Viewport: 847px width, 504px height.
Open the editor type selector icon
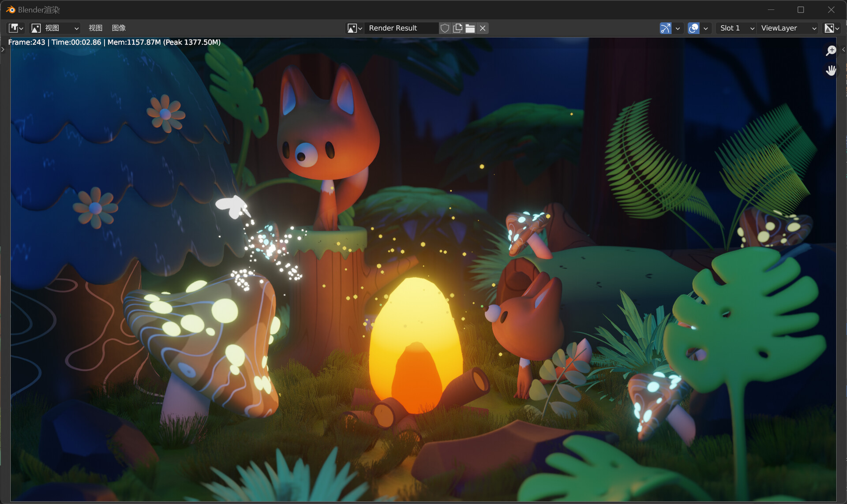pyautogui.click(x=15, y=28)
